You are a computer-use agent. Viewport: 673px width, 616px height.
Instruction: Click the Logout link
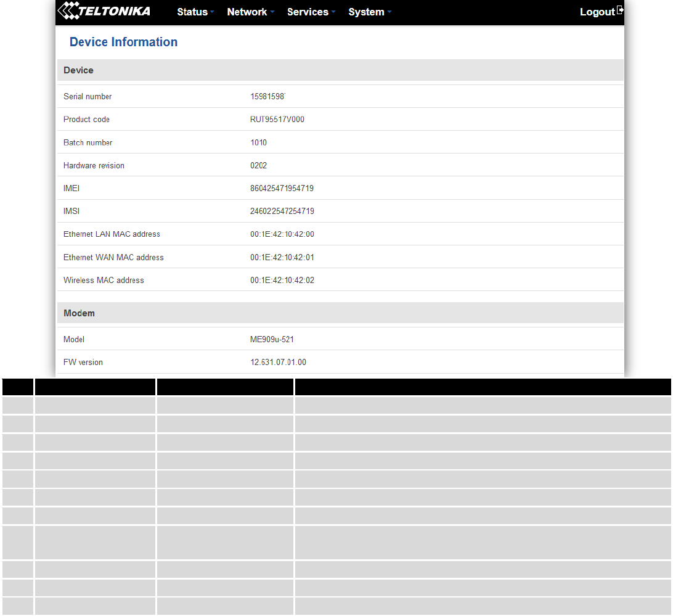pyautogui.click(x=597, y=12)
